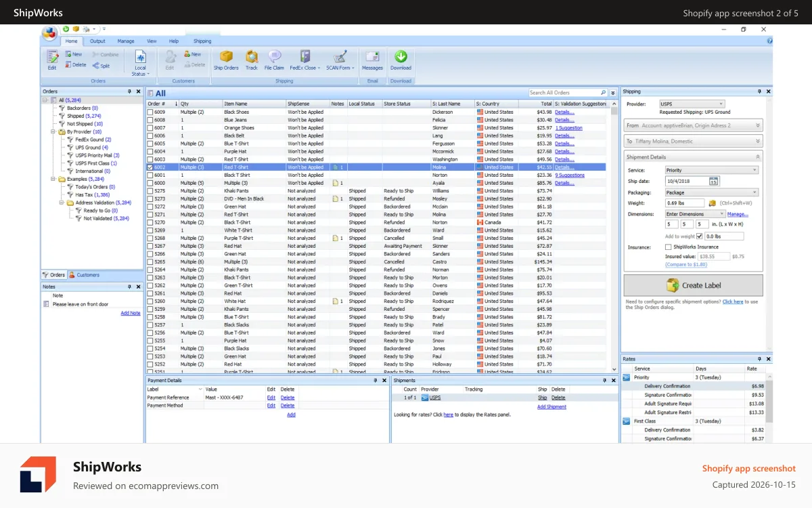Open the Packaging dropdown
The height and width of the screenshot is (508, 812).
pyautogui.click(x=711, y=192)
